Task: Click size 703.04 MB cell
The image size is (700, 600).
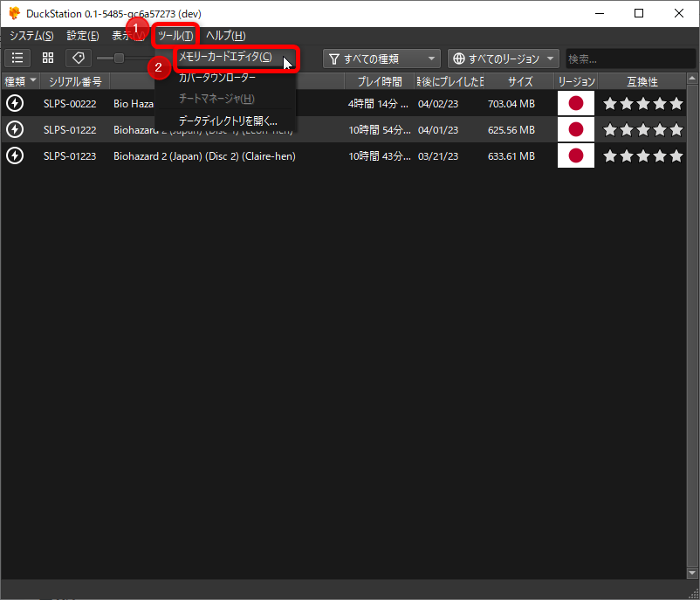Action: point(511,104)
